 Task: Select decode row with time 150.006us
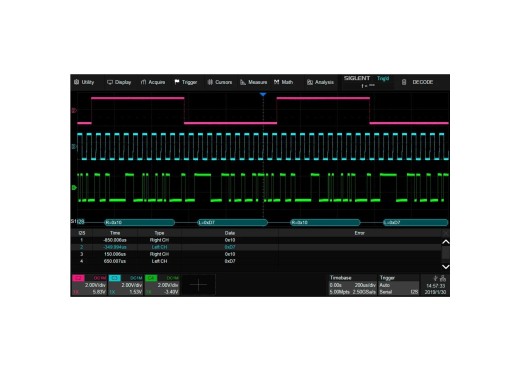(x=256, y=254)
